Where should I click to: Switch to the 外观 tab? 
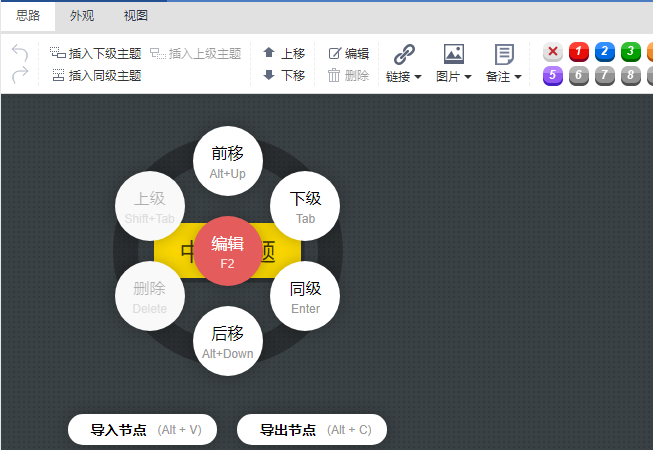[x=82, y=16]
